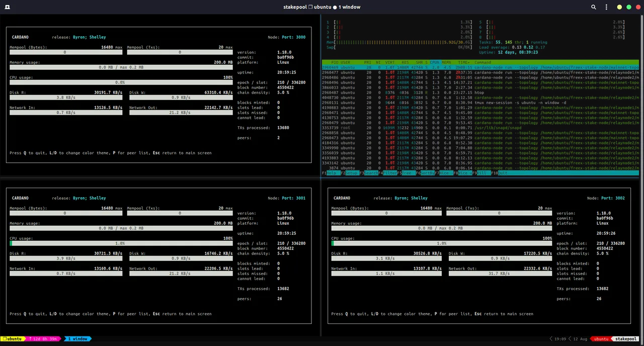The image size is (644, 346).
Task: Sort htop by the CPU% column header
Action: (x=435, y=62)
